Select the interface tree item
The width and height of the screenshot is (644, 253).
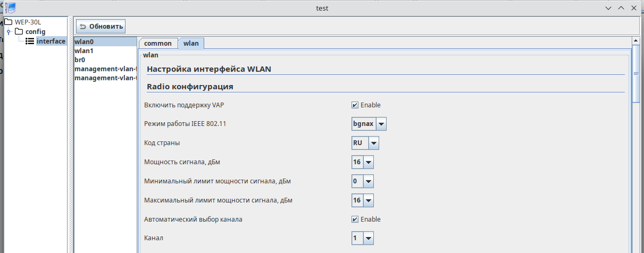51,41
